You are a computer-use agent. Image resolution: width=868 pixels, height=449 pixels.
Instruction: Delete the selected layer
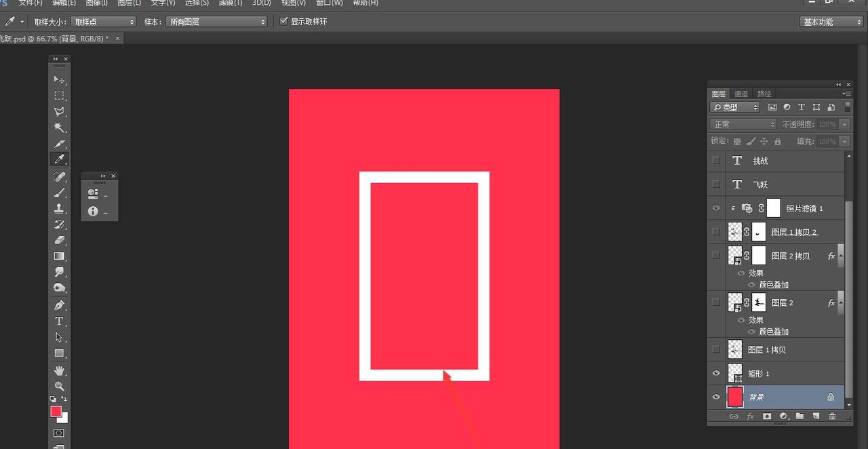[832, 416]
